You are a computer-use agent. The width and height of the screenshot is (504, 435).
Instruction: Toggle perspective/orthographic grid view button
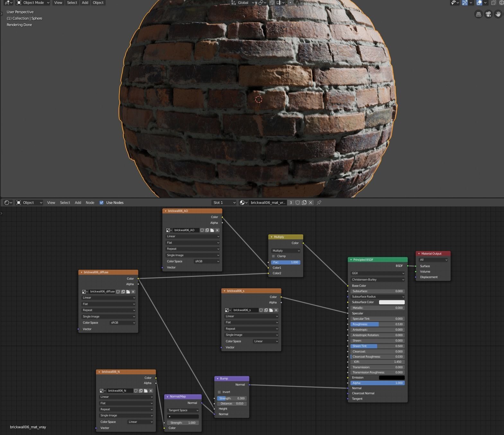point(479,14)
